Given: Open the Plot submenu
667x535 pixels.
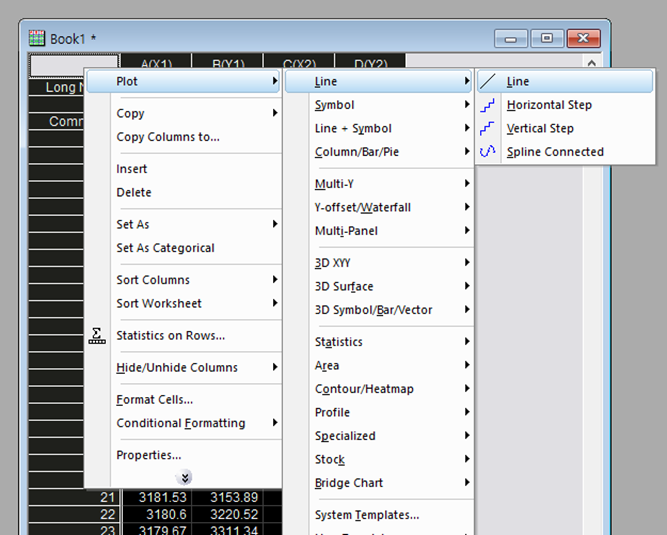Looking at the screenshot, I should click(x=183, y=81).
